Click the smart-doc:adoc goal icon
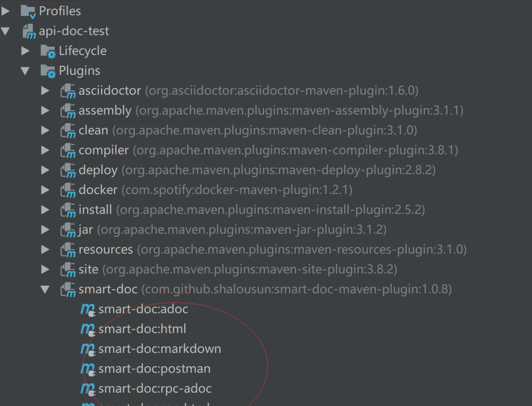This screenshot has width=532, height=406. coord(88,310)
